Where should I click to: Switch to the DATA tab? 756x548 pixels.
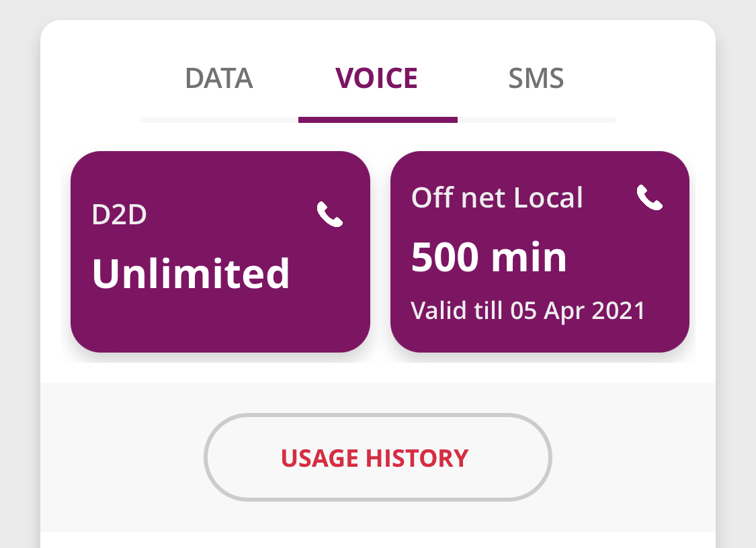click(x=219, y=78)
